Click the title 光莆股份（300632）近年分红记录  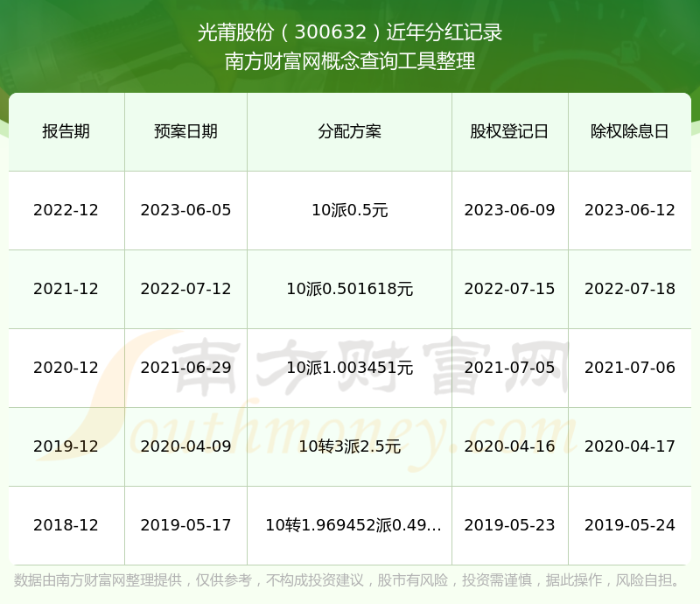point(350,32)
